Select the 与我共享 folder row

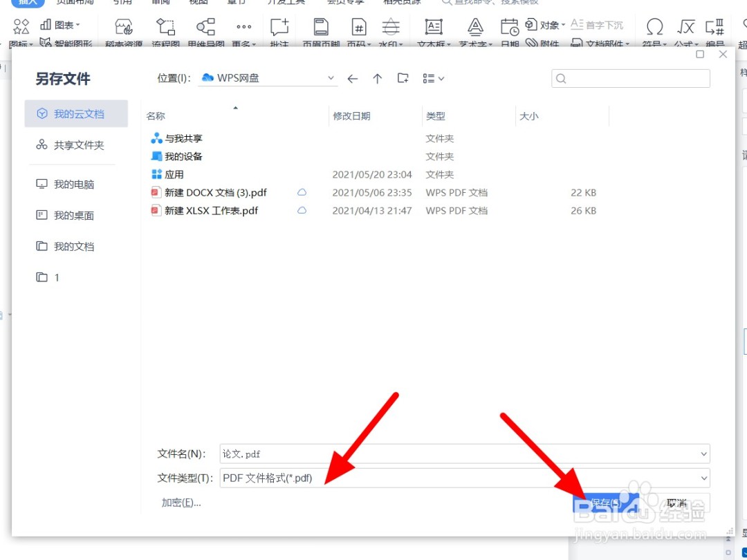374,138
